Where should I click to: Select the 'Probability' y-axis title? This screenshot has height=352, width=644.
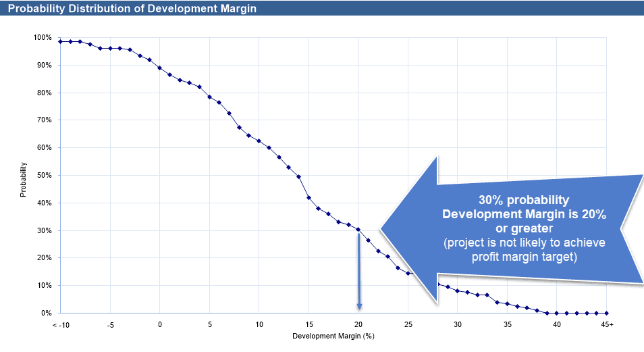click(x=22, y=179)
